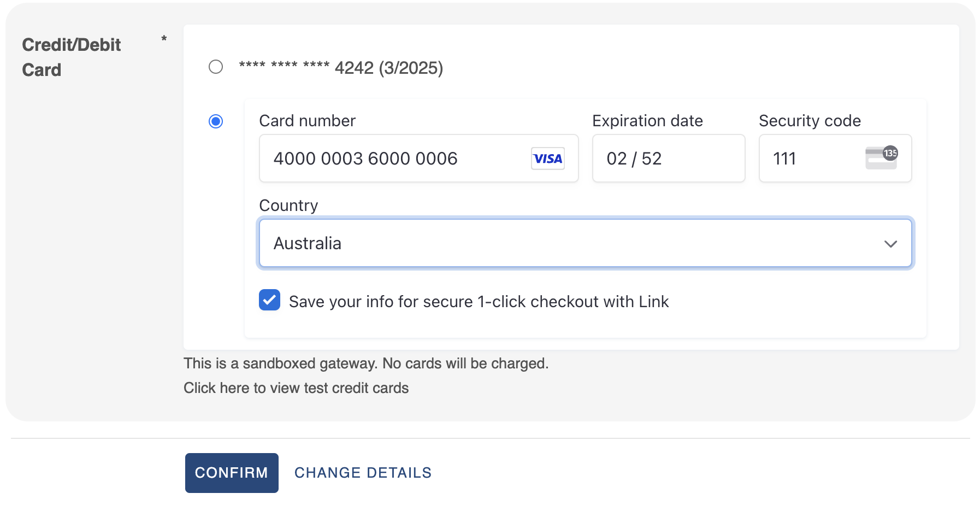Click the Security code label
This screenshot has width=980, height=505.
810,121
